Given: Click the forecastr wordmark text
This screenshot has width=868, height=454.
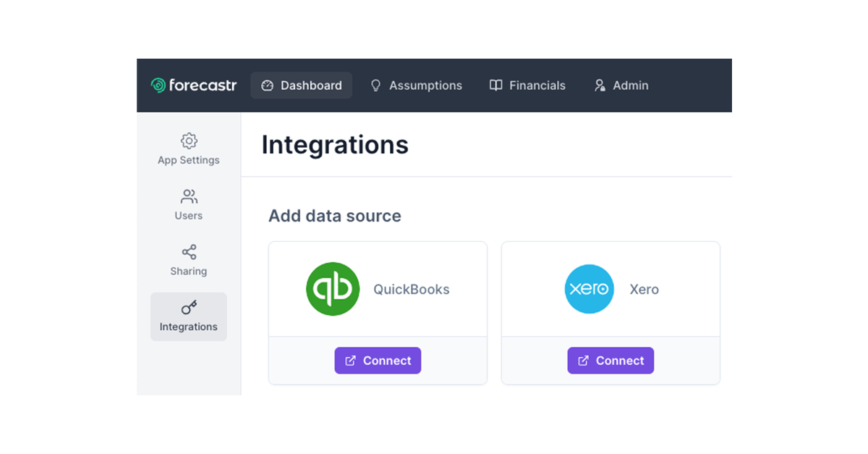Looking at the screenshot, I should point(203,85).
